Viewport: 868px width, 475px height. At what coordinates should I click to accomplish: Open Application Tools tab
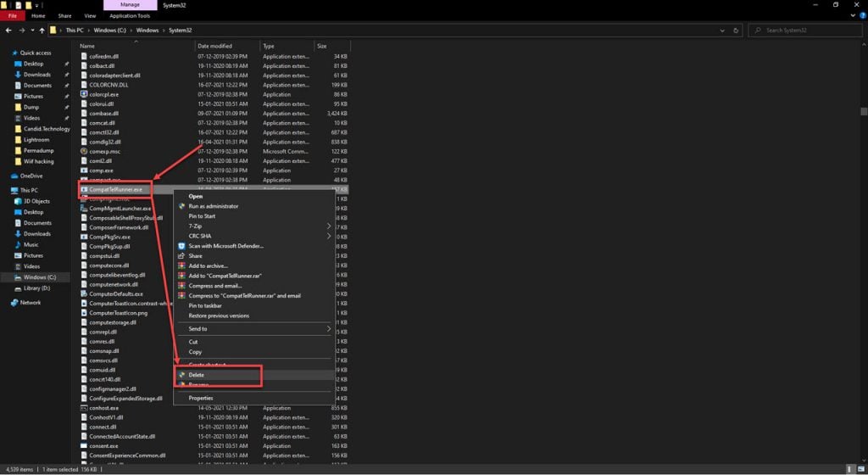tap(130, 16)
